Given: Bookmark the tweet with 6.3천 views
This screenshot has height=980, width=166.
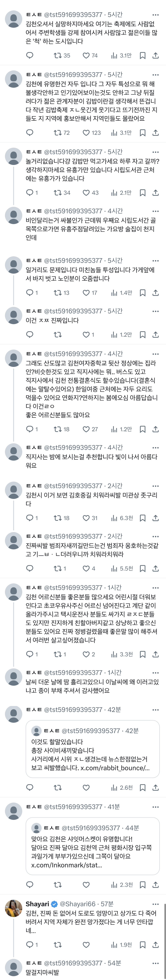Looking at the screenshot, I should point(143,518).
